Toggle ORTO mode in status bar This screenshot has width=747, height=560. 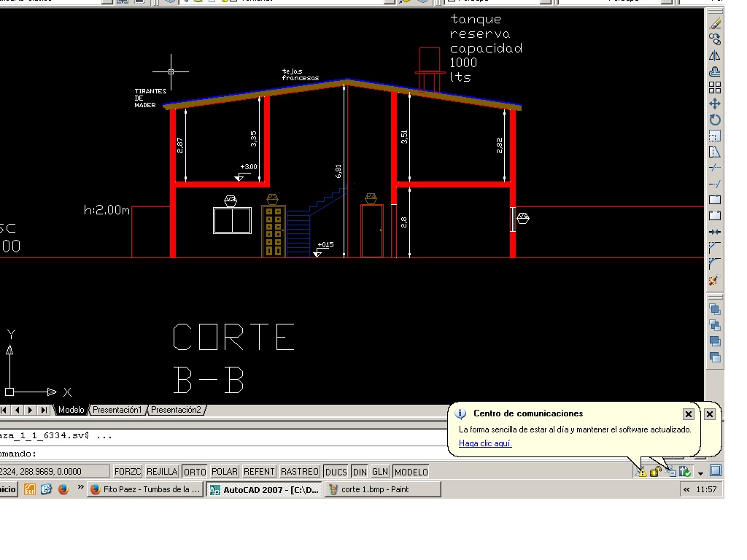(194, 471)
